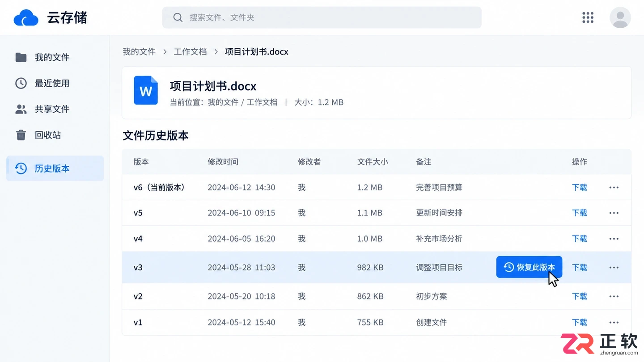Click the 2024-05-20 10:18 timestamp
Image resolution: width=644 pixels, height=362 pixels.
click(241, 296)
